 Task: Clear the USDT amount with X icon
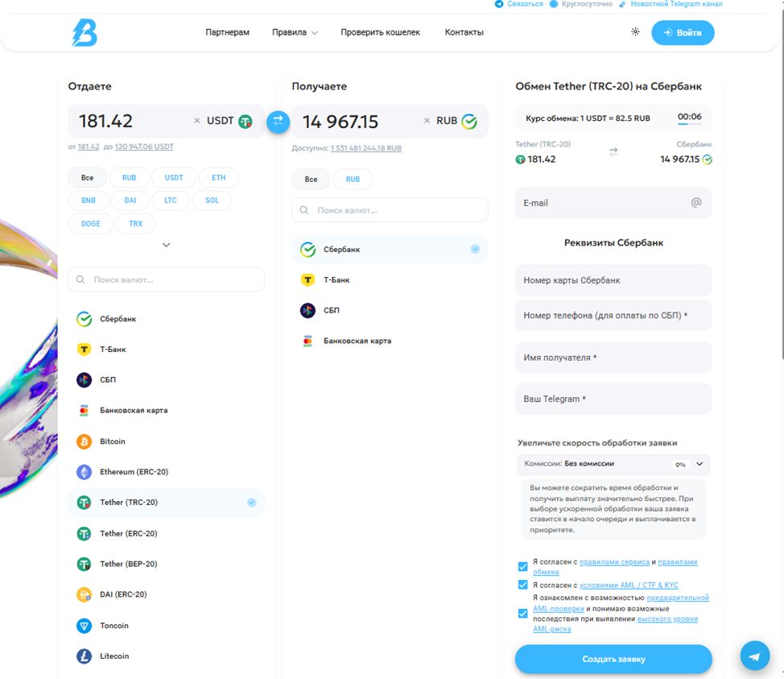click(x=197, y=121)
